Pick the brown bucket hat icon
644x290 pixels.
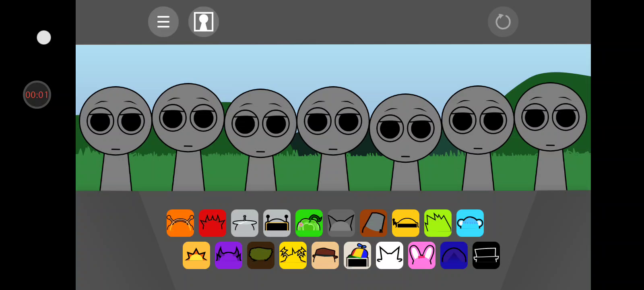tap(373, 223)
